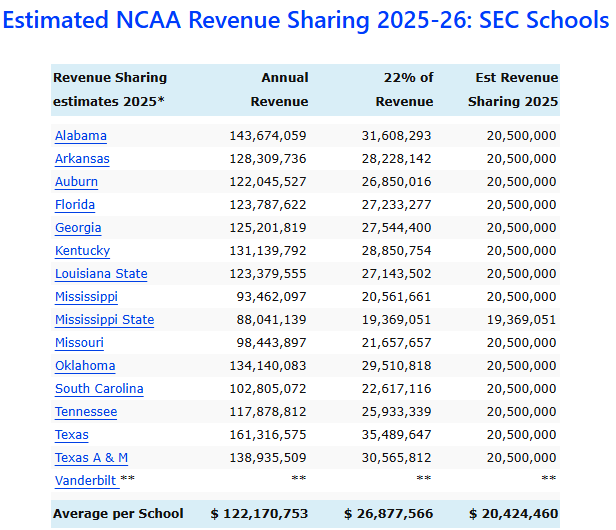Click Georgia revenue 125,201,819
Screen dimensions: 616x530
(268, 228)
